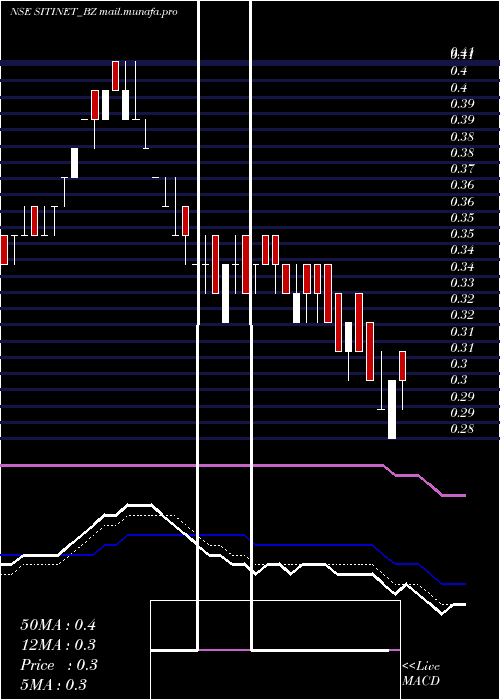Click the pink moving-average line's descending step
500x700 pixels.
pyautogui.click(x=424, y=481)
